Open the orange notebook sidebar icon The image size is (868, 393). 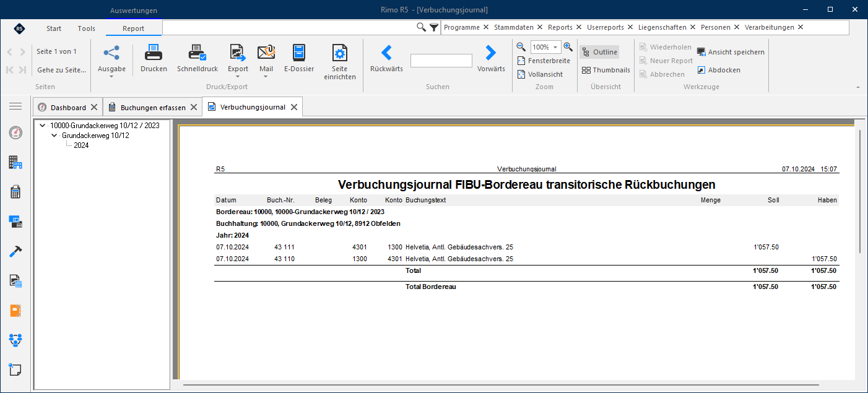pyautogui.click(x=15, y=310)
